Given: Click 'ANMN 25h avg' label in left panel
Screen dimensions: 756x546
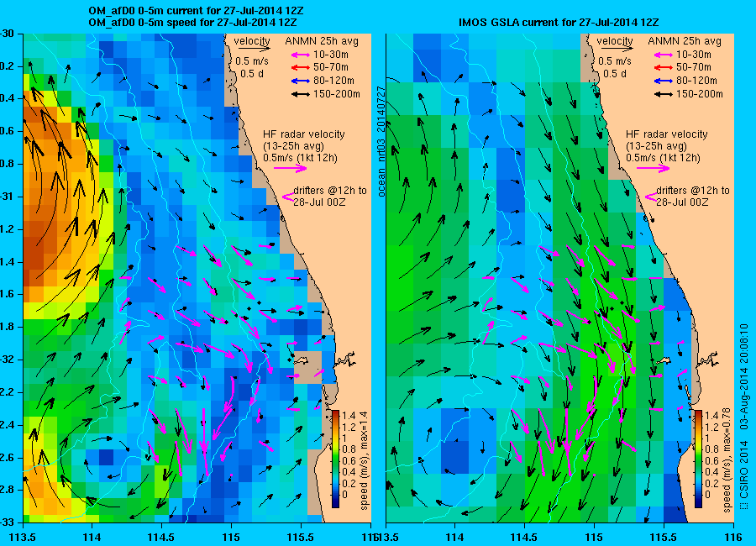Looking at the screenshot, I should (x=322, y=41).
